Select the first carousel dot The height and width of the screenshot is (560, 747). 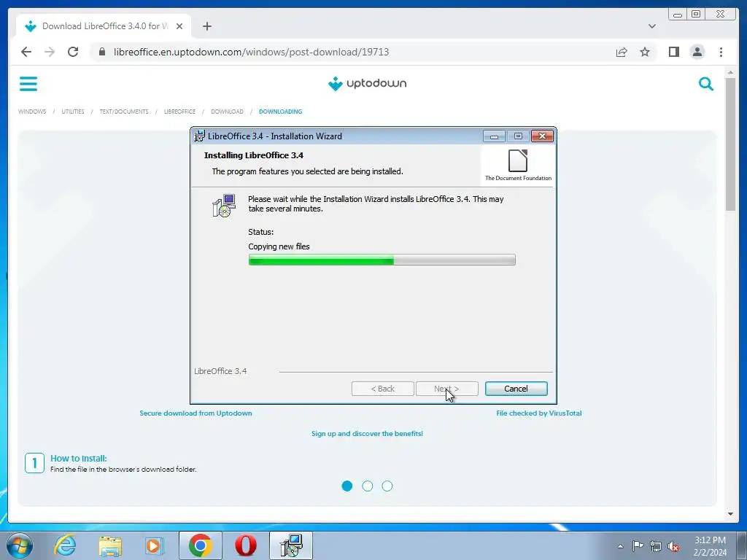click(347, 486)
